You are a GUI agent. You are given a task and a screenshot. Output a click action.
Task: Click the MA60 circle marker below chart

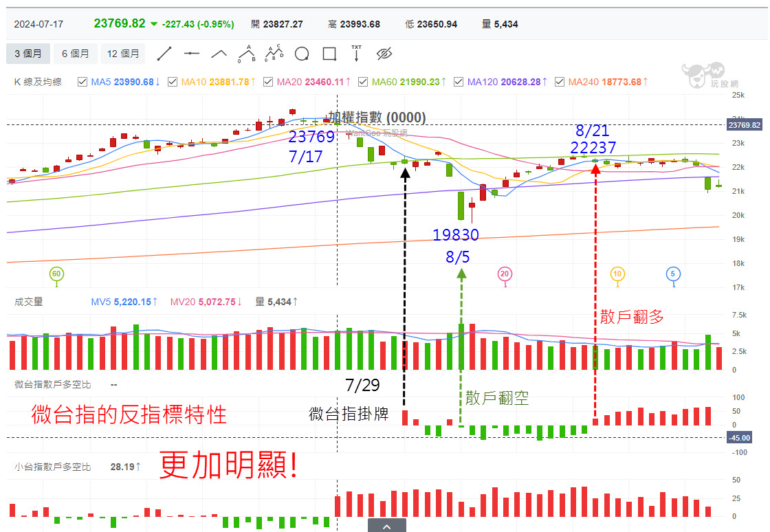pyautogui.click(x=56, y=274)
